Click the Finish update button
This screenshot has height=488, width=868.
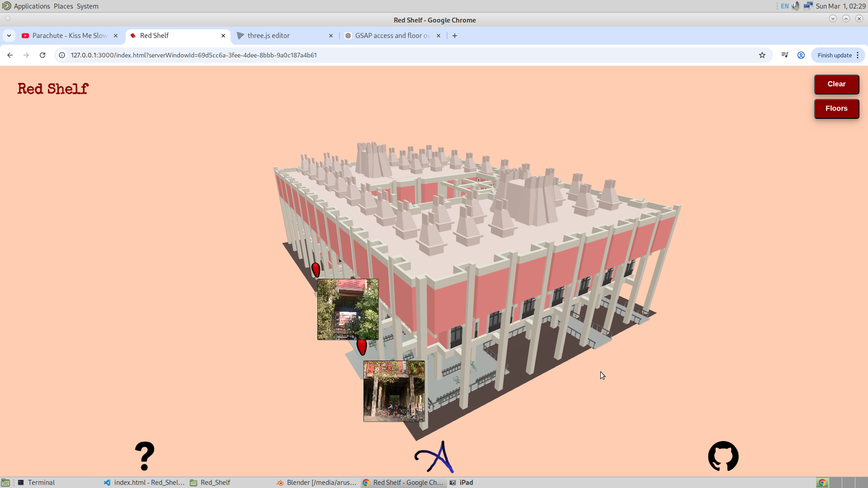pos(834,55)
